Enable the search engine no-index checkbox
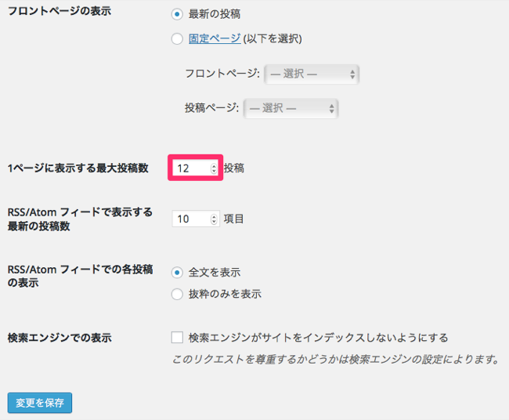 (177, 338)
